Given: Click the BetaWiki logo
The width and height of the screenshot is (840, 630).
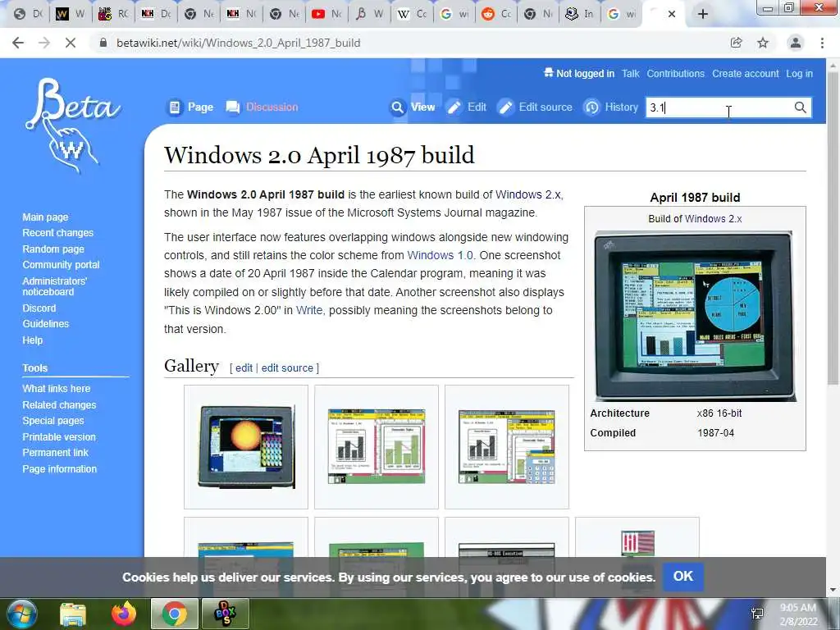Looking at the screenshot, I should point(72,126).
